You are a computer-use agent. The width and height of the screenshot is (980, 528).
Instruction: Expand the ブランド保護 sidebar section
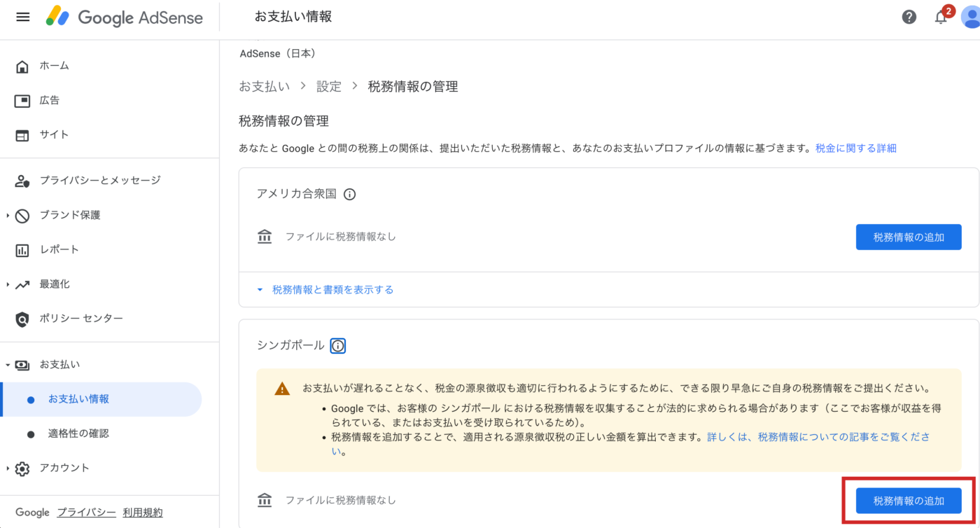(x=8, y=216)
